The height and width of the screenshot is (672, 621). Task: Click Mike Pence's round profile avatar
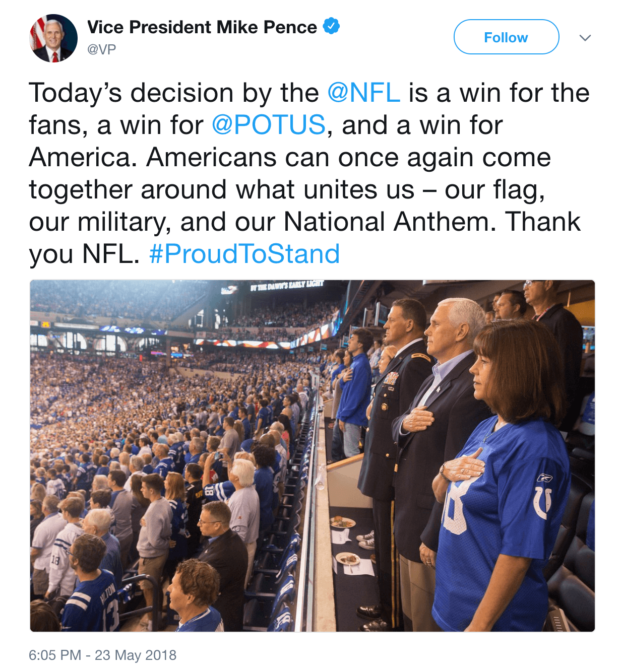[x=53, y=38]
